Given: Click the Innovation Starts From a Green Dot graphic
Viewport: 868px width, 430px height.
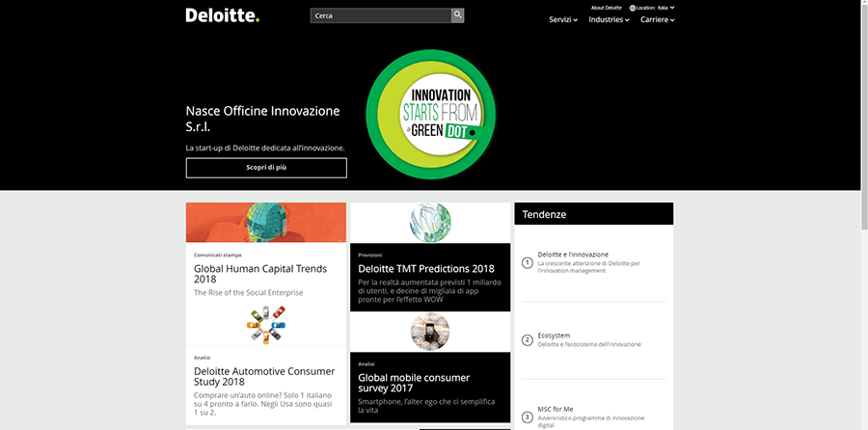Looking at the screenshot, I should (431, 115).
